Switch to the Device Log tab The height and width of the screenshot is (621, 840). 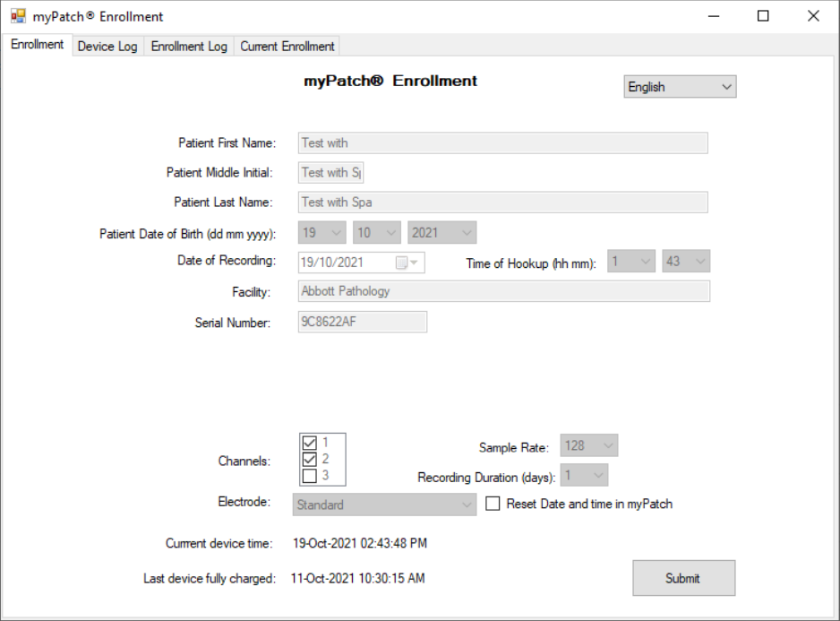pos(107,47)
